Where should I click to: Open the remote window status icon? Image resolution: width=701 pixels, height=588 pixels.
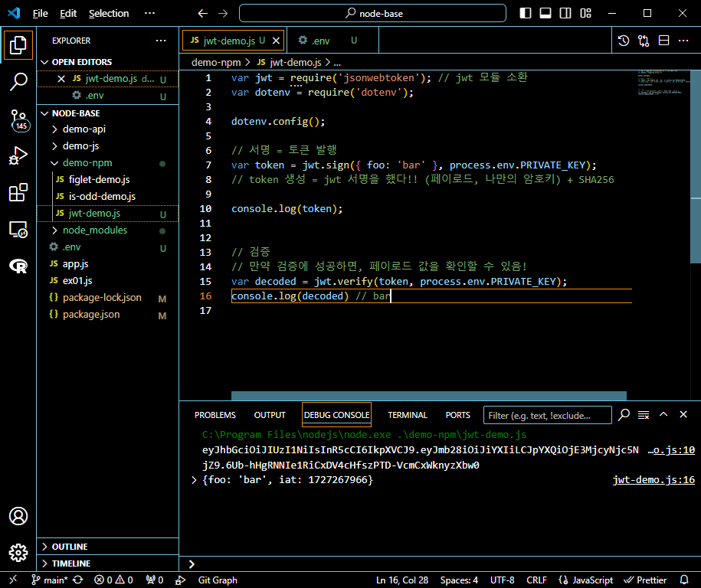click(13, 580)
